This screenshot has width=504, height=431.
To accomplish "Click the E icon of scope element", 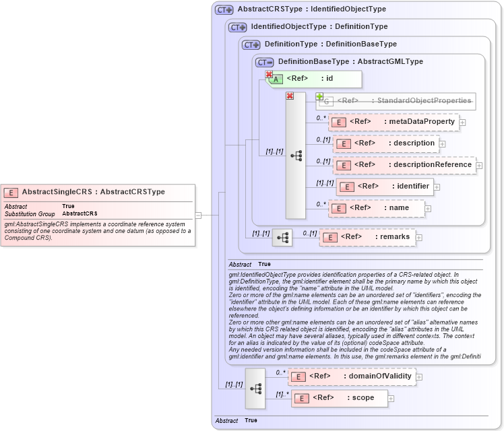I will (301, 398).
